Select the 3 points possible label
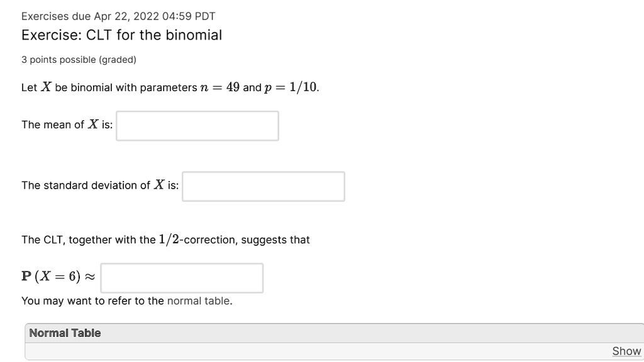The height and width of the screenshot is (362, 644). [79, 59]
